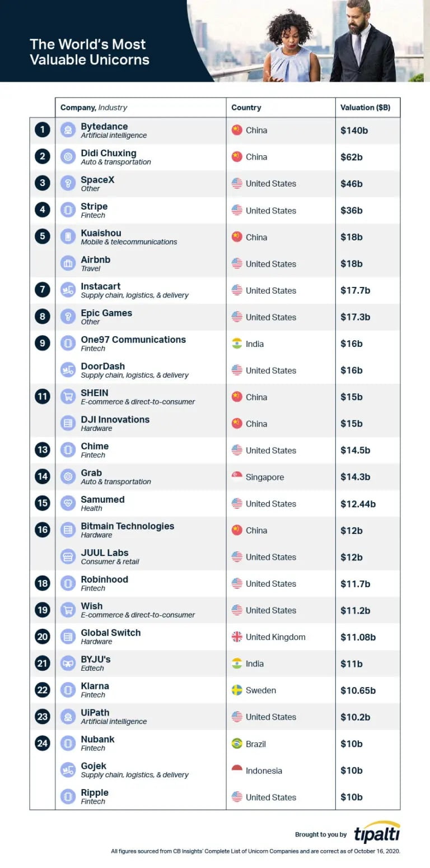Click the United Kingdom flag for Global Switch
This screenshot has width=430, height=868.
tap(237, 637)
